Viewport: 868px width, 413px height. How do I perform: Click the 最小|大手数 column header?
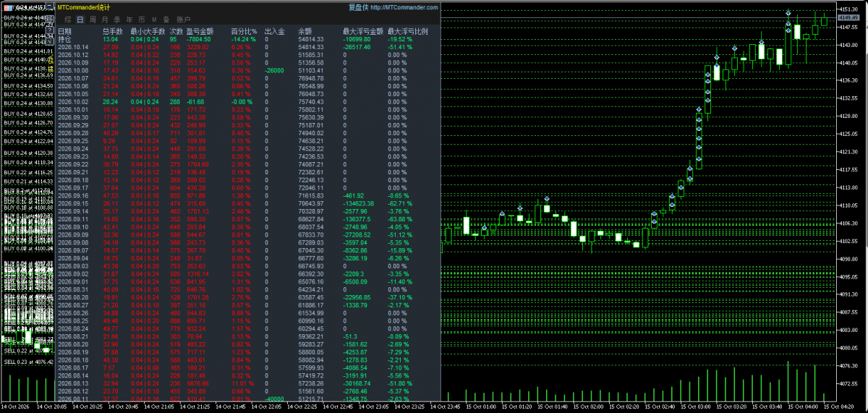click(x=148, y=32)
